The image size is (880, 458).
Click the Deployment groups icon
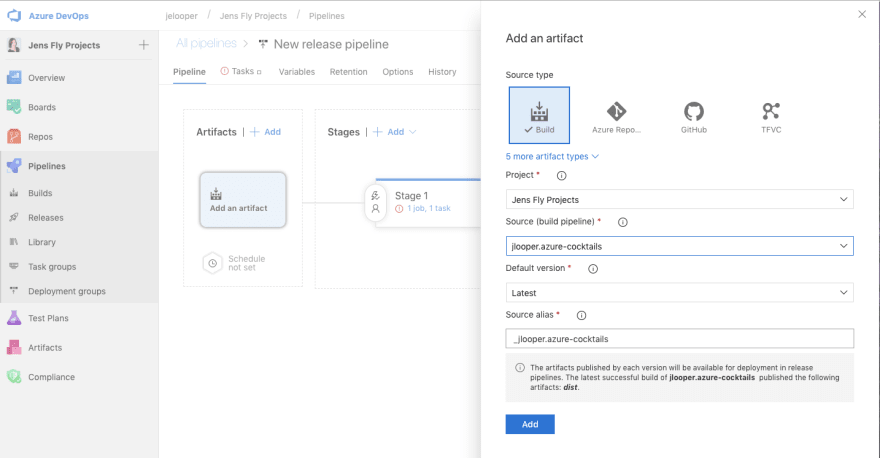coord(14,291)
